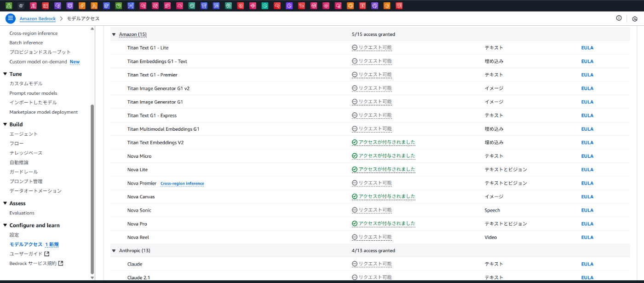Click external link icon beside Bedrock サービス規約

(61, 263)
